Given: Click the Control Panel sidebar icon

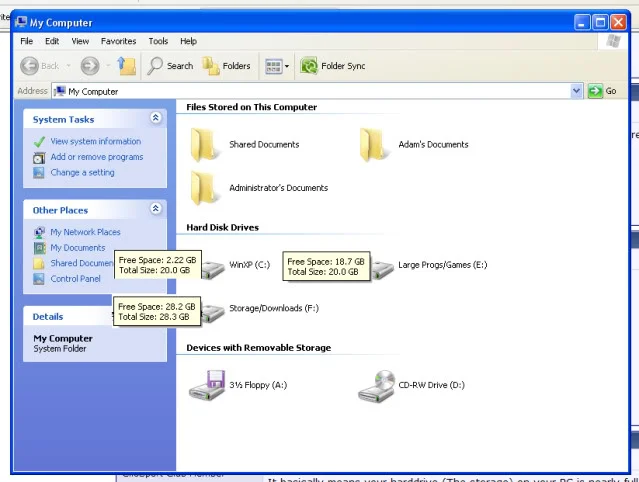Looking at the screenshot, I should pyautogui.click(x=39, y=279).
